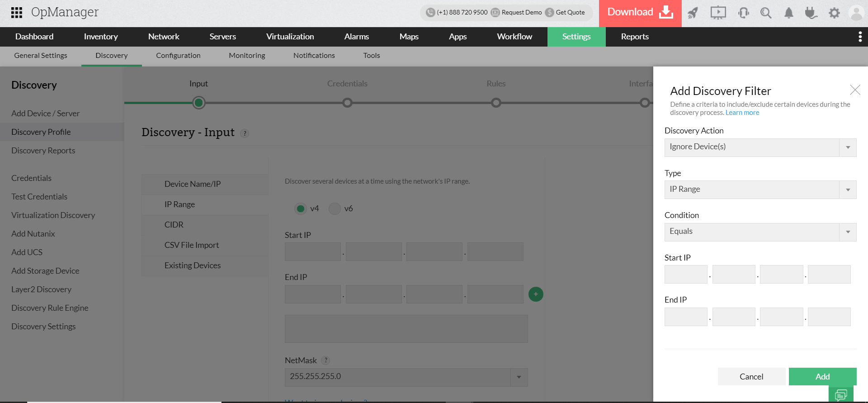Screen dimensions: 868x403
Task: Select the Existing Devices option
Action: (x=205, y=266)
